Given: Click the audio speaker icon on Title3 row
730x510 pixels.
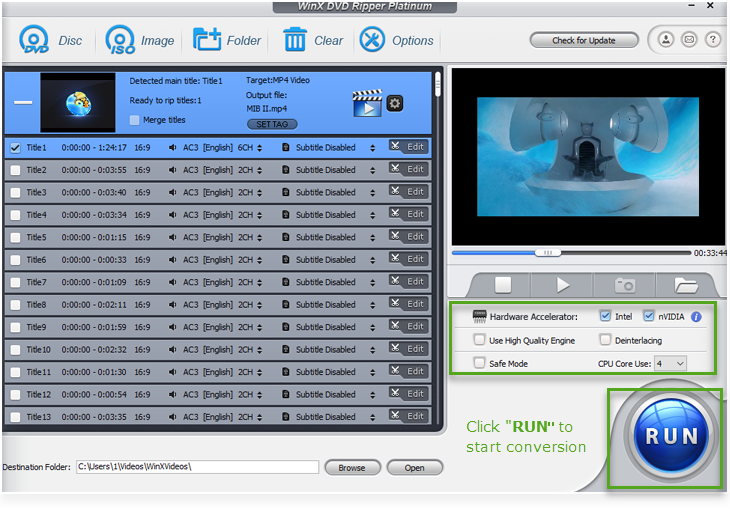Looking at the screenshot, I should coord(173,192).
